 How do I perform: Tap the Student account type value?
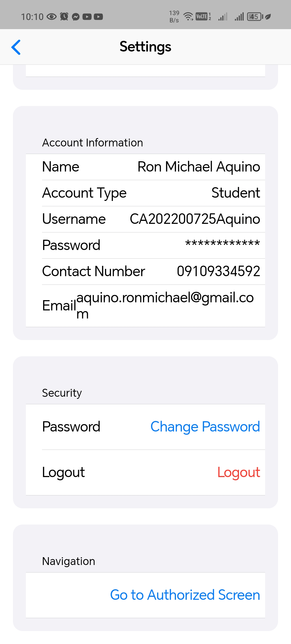(235, 193)
